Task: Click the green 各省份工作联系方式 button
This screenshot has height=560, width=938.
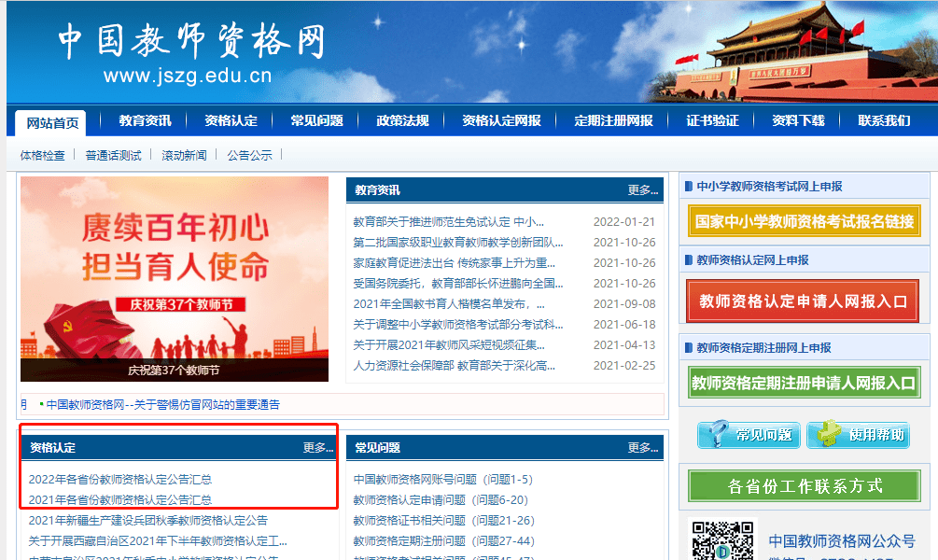Action: [x=804, y=486]
